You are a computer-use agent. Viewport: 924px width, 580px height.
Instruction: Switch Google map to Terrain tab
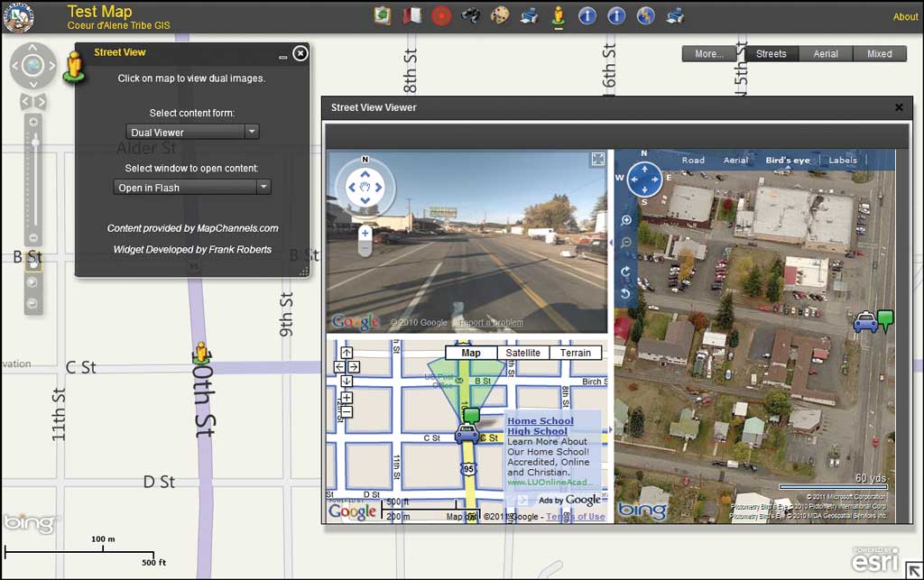(x=575, y=353)
